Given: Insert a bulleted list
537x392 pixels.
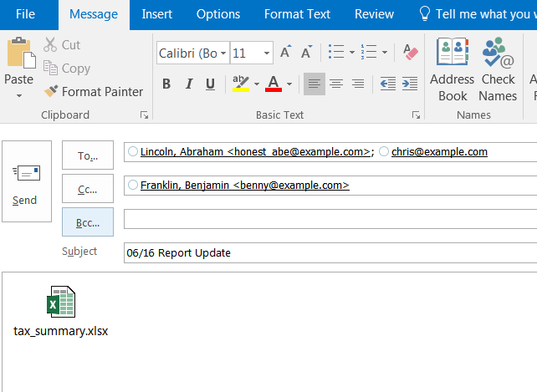Looking at the screenshot, I should pyautogui.click(x=336, y=53).
